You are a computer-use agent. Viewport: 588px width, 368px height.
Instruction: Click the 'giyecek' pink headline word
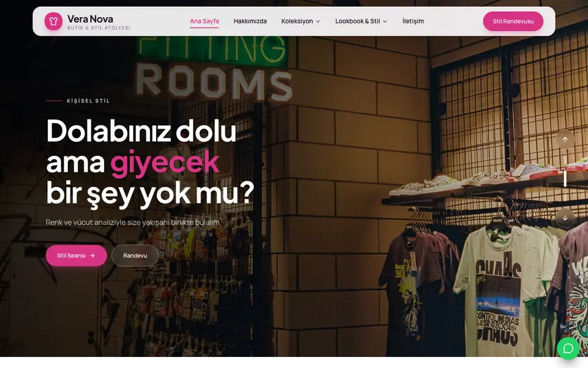[165, 162]
